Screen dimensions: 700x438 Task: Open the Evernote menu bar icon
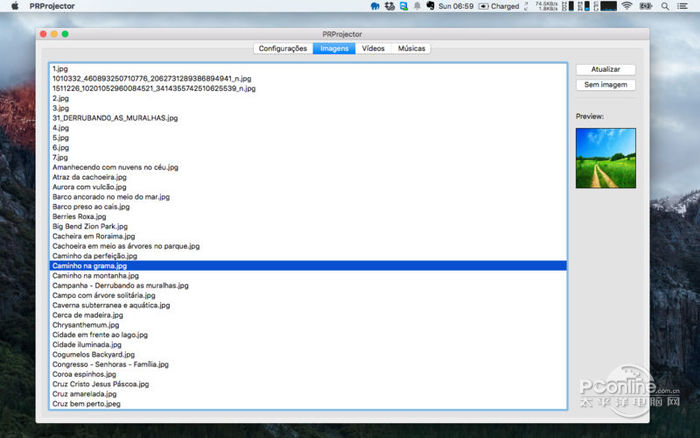point(430,6)
